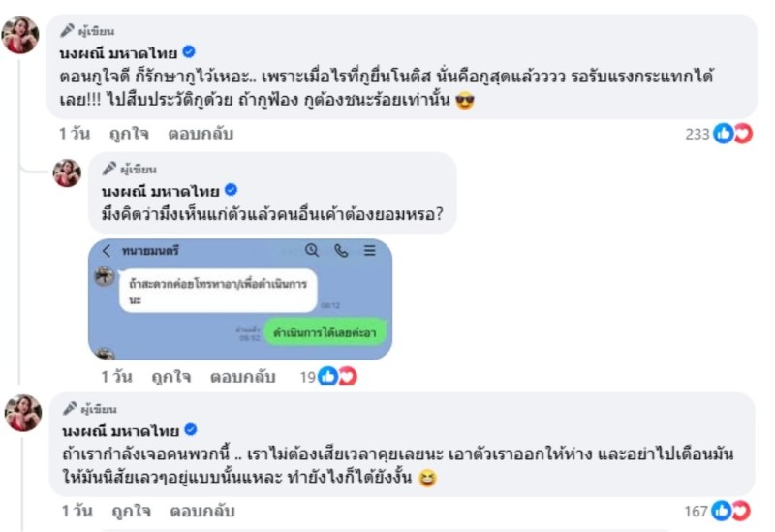Click ตอบกลับ under the last comment
Viewport: 775px width, 532px height.
(x=201, y=510)
